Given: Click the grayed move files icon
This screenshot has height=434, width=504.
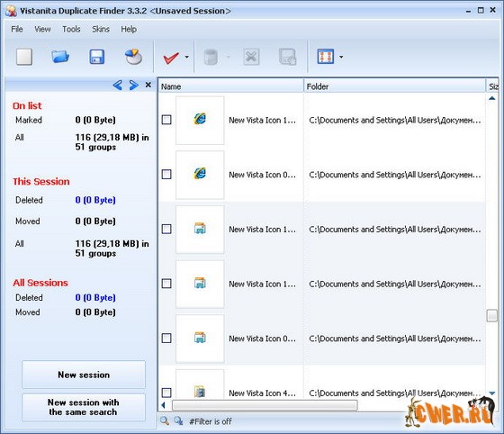Looking at the screenshot, I should pyautogui.click(x=287, y=57).
